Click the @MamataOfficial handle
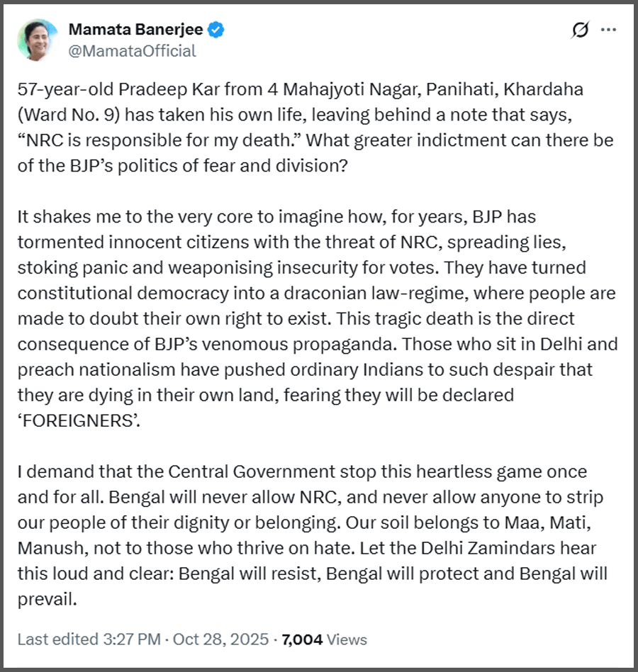Viewport: 638px width, 672px height. coord(132,51)
